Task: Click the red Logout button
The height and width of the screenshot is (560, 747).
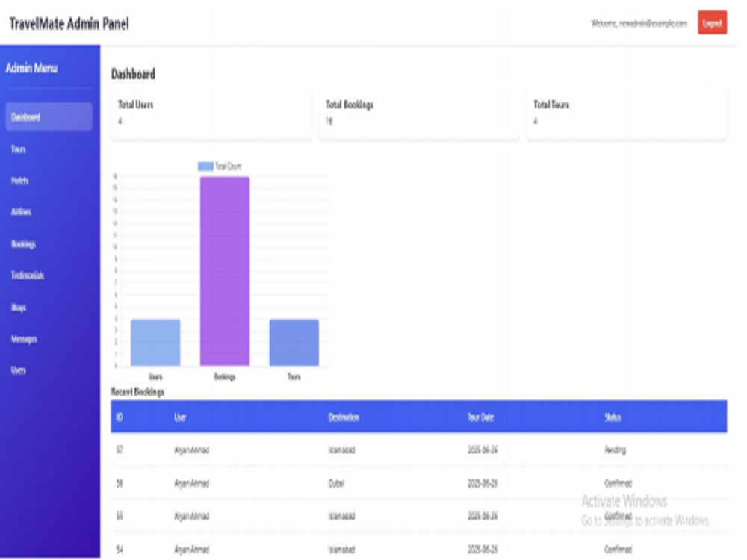Action: click(712, 23)
